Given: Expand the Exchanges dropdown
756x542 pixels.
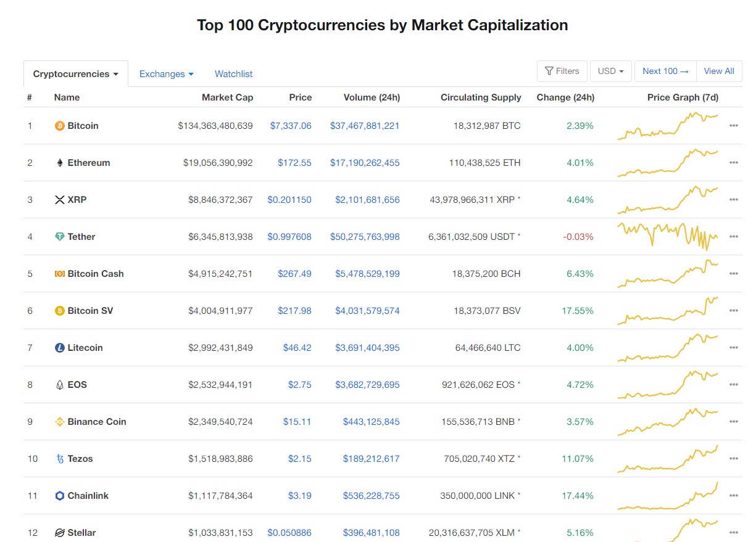Looking at the screenshot, I should pyautogui.click(x=167, y=74).
